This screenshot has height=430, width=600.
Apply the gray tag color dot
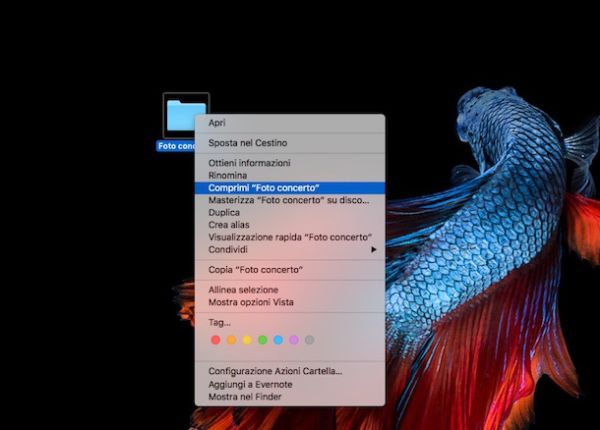click(309, 340)
